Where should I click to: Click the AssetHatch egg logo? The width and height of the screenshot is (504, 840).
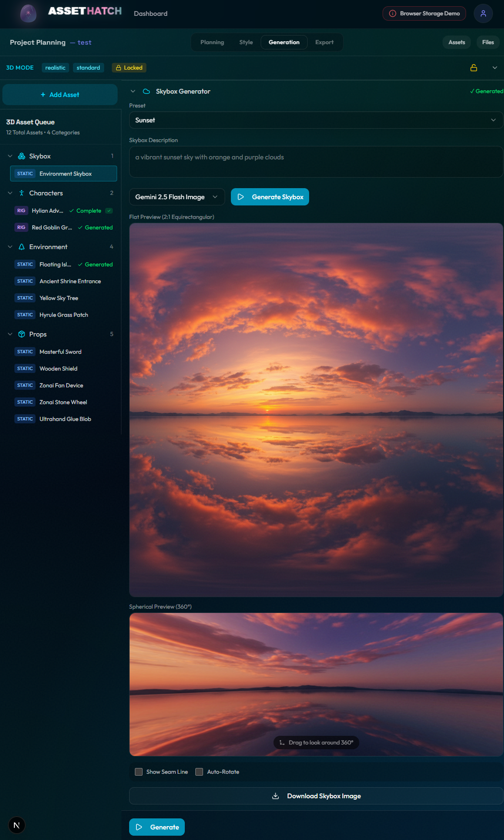tap(28, 13)
